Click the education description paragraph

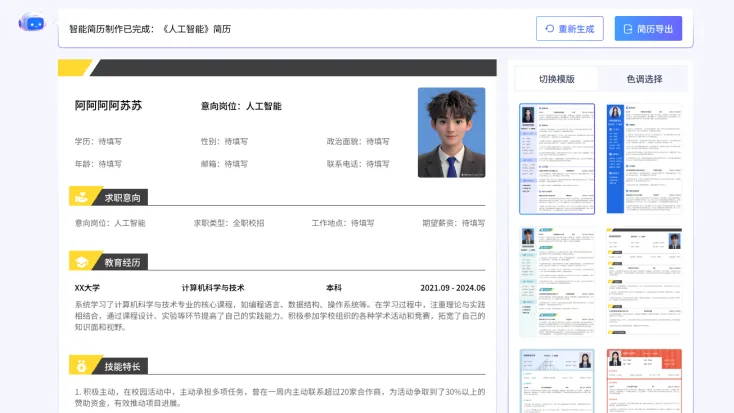[280, 316]
